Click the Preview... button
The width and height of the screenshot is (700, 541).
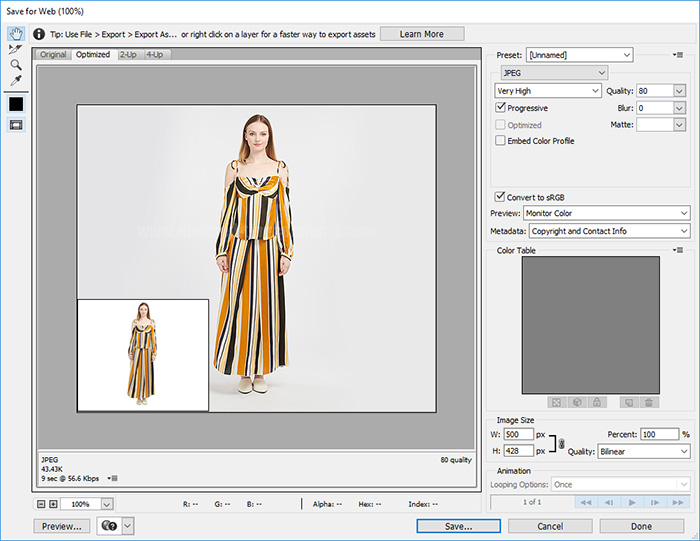coord(62,526)
